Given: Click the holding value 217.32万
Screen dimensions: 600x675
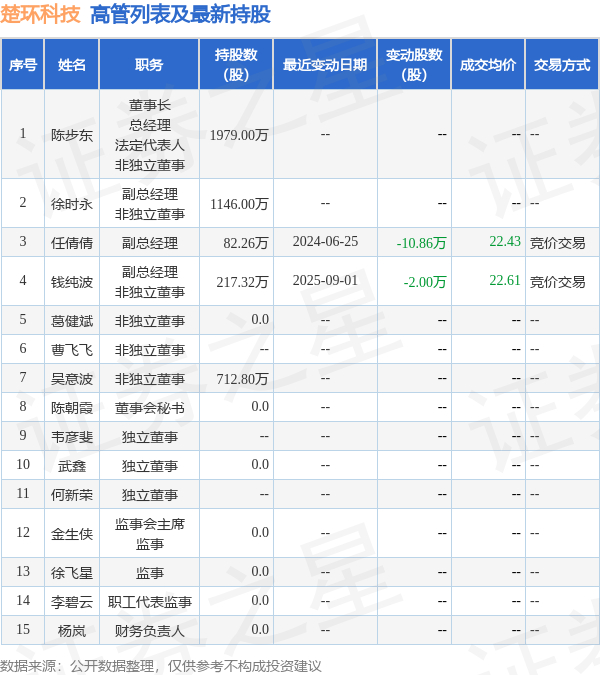Looking at the screenshot, I should pos(242,282).
